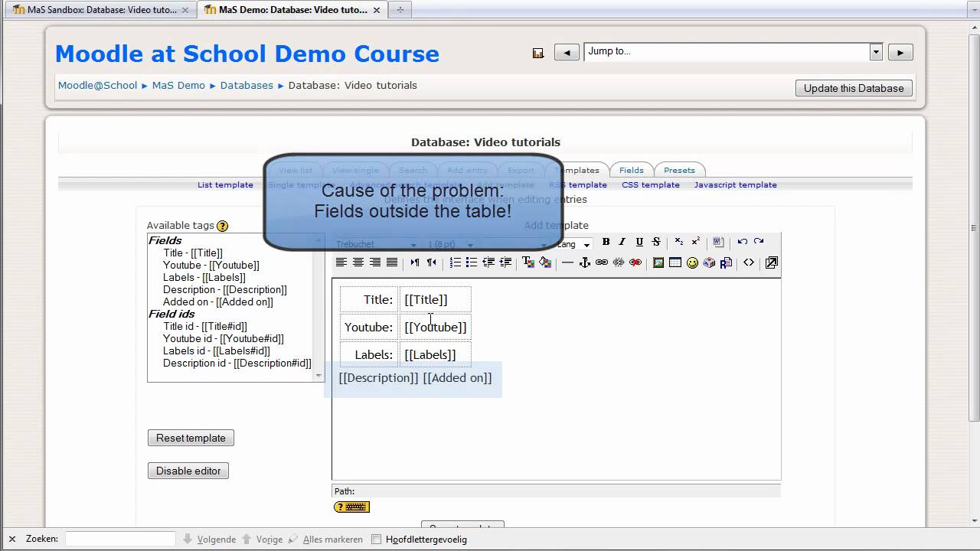The height and width of the screenshot is (551, 980).
Task: Insert a smiley emoticon
Action: pyautogui.click(x=692, y=262)
